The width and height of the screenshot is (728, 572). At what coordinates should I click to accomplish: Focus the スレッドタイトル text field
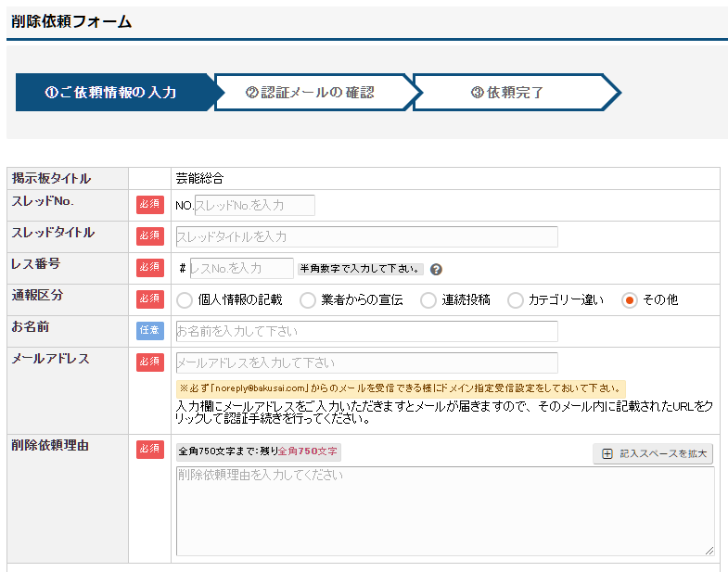(366, 236)
